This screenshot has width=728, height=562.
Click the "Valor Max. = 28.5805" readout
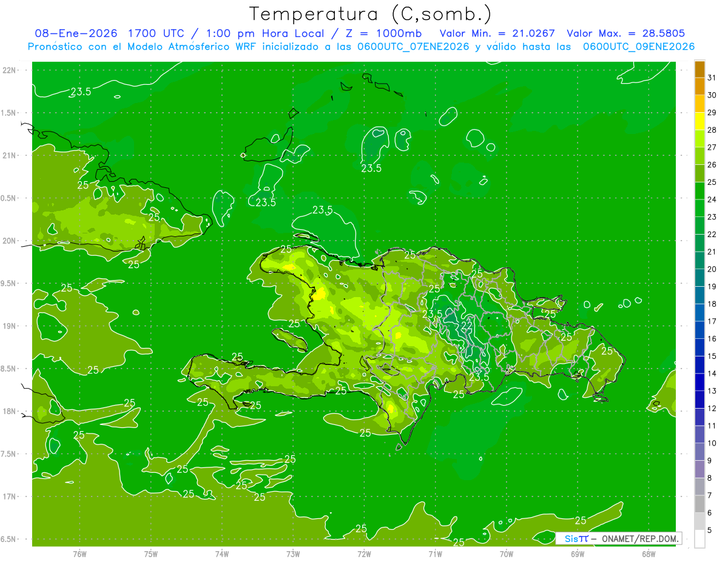click(x=626, y=34)
